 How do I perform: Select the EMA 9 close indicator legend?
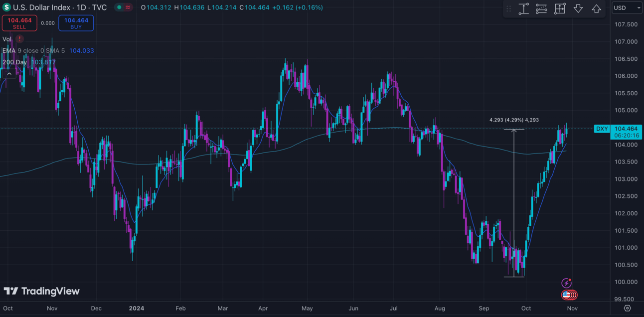(x=34, y=50)
